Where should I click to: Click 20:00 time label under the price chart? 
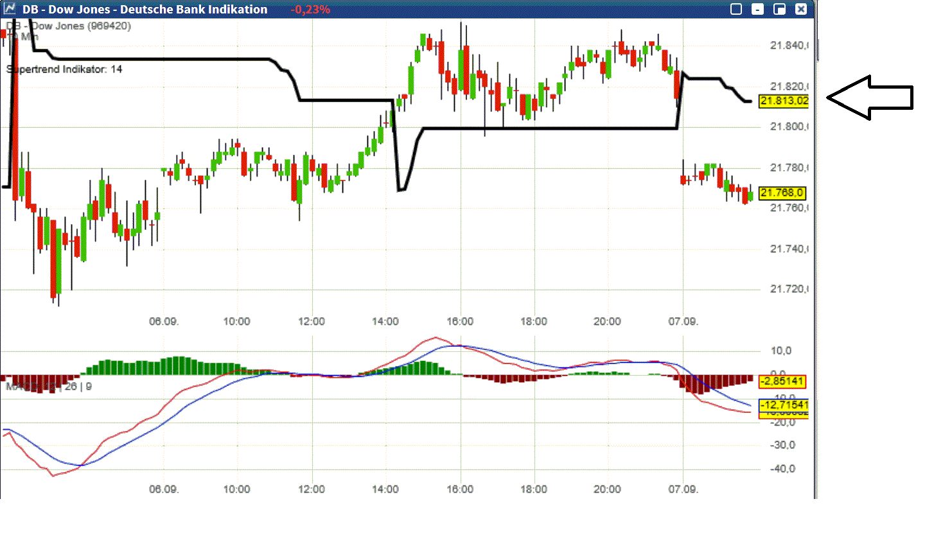pos(607,322)
